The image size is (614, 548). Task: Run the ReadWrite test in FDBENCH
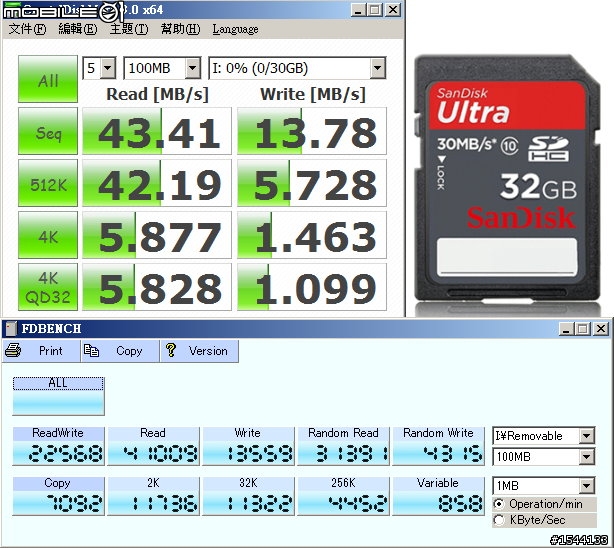pos(58,446)
